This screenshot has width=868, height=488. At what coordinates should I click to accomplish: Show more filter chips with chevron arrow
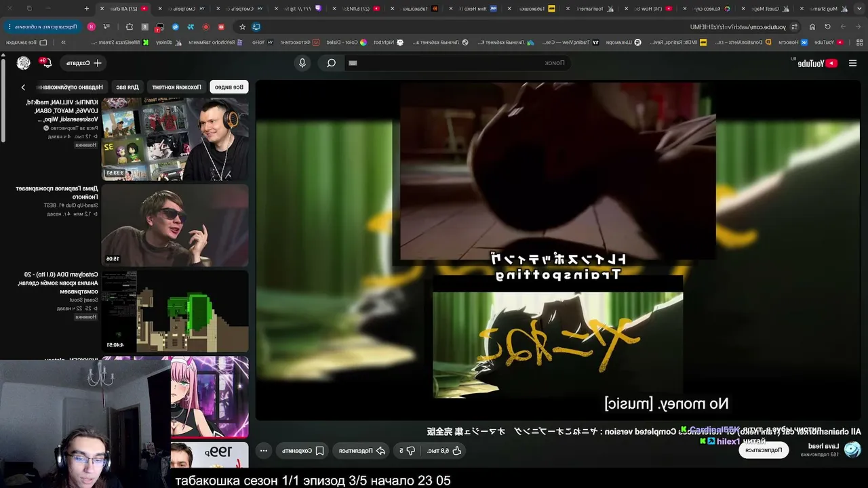(23, 87)
